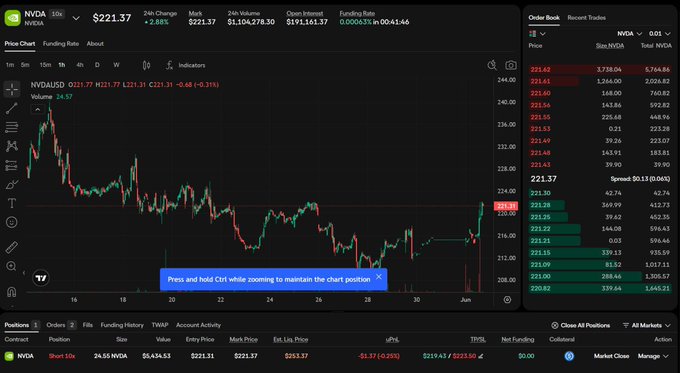Open the Fibonacci retracement tool
This screenshot has width=680, height=373.
coord(12,127)
